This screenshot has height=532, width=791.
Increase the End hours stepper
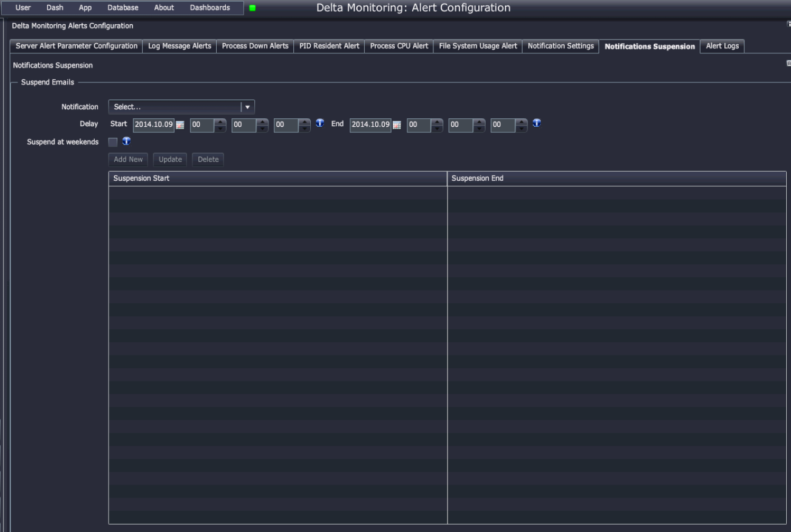point(437,122)
